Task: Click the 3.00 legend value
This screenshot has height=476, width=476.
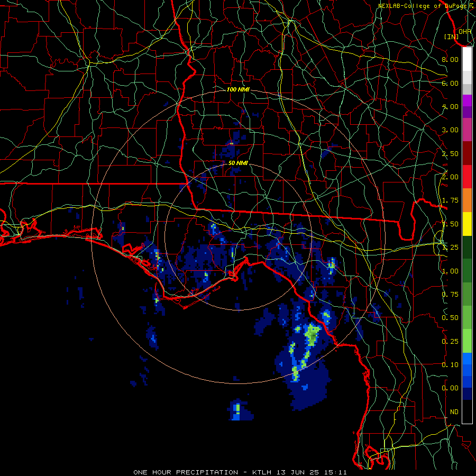Action: click(x=450, y=130)
